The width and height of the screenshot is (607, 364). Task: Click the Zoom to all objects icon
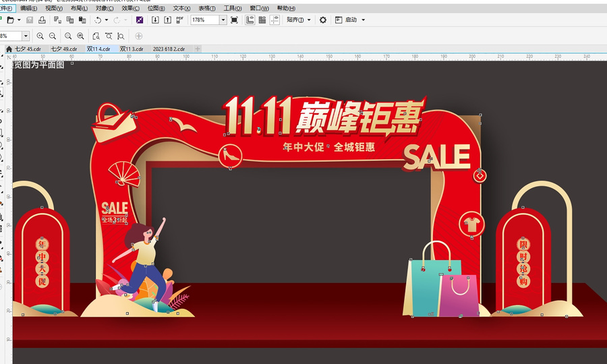click(x=80, y=36)
